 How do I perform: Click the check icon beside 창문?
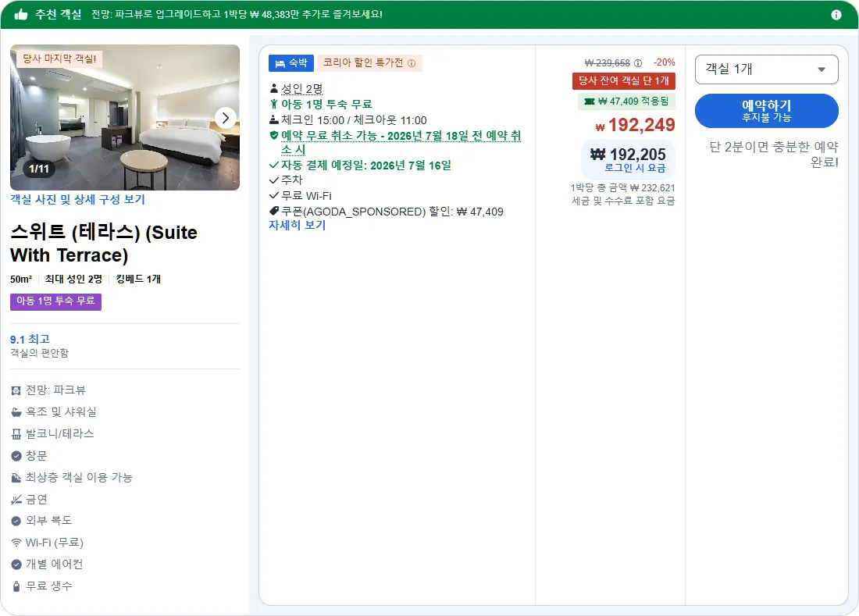(16, 456)
